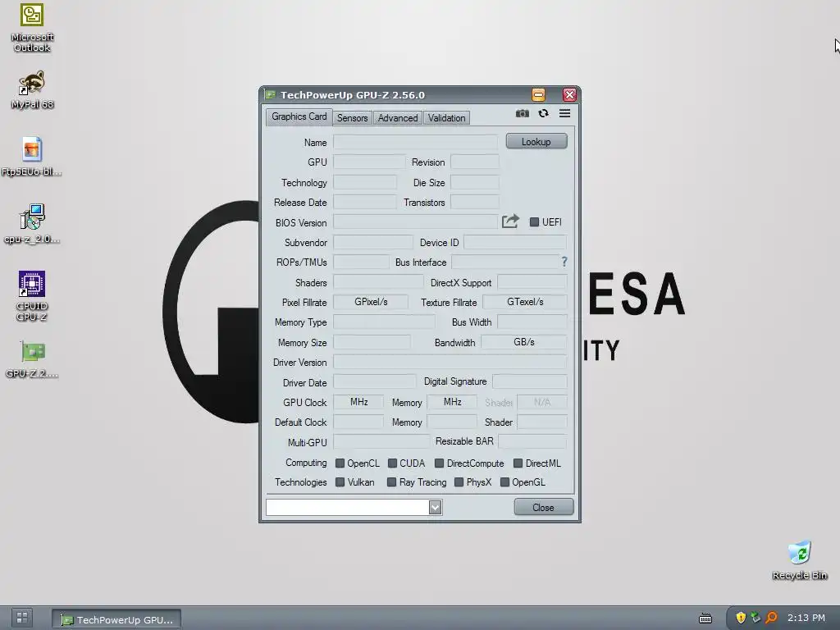Select the CPUID GPU-Z desktop shortcut
The width and height of the screenshot is (840, 630).
click(x=32, y=295)
